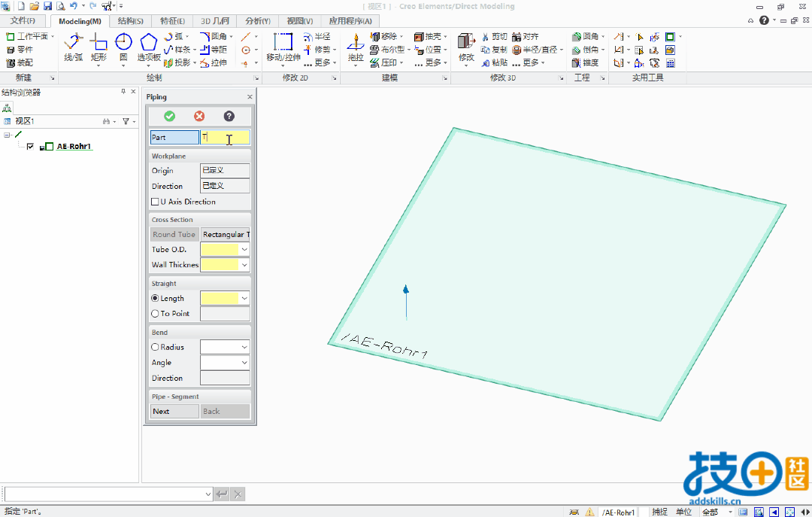Open the Bend Radius value dropdown

coord(244,347)
